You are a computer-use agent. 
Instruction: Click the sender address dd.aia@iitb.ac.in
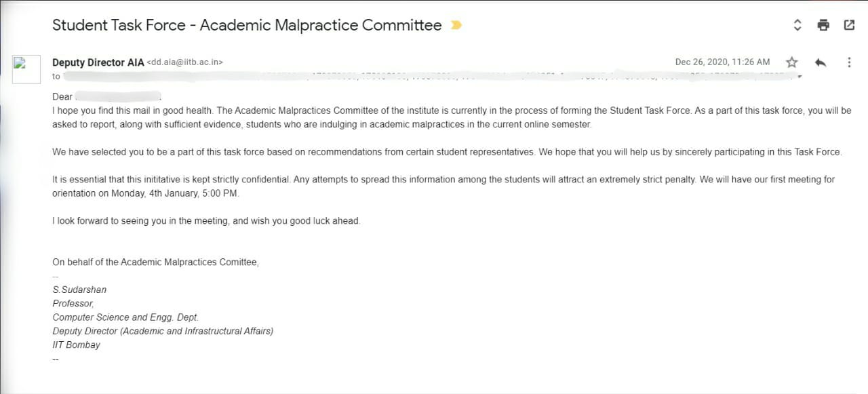(x=185, y=62)
